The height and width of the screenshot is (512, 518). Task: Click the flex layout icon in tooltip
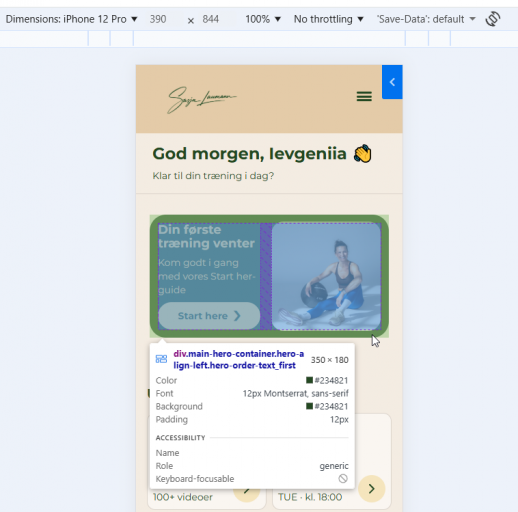point(161,359)
